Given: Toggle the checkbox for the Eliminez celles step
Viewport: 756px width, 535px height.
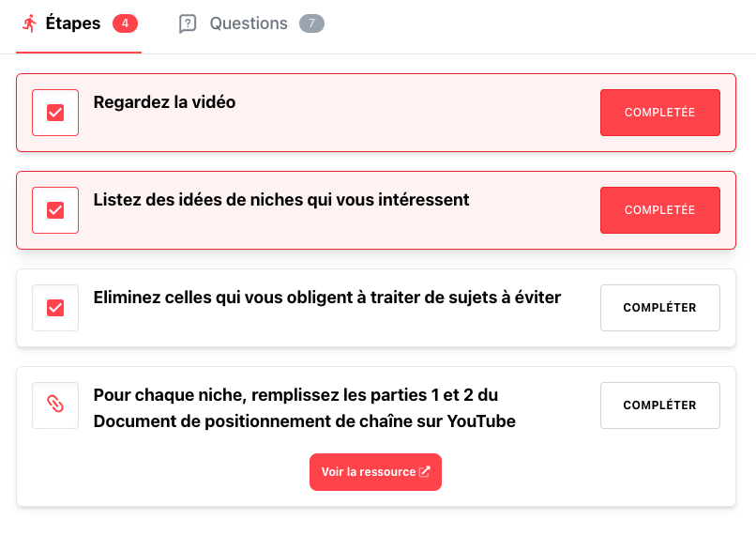Looking at the screenshot, I should 55,308.
